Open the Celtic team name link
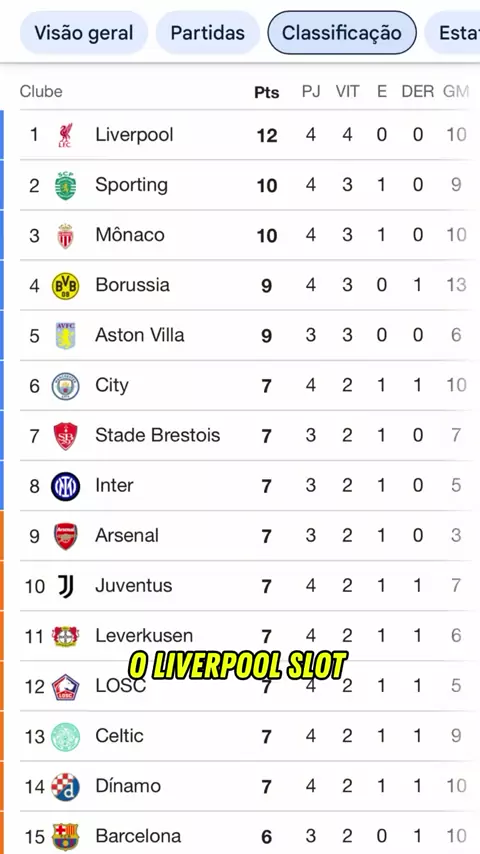This screenshot has width=480, height=854. click(119, 736)
